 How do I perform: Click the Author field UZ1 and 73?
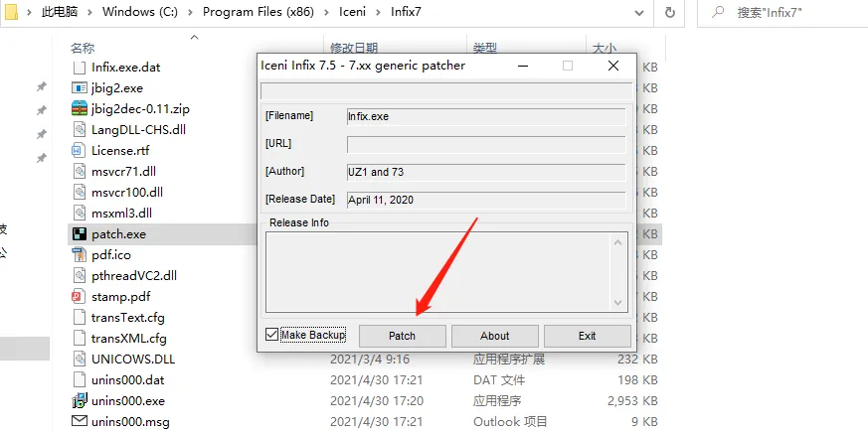click(x=486, y=172)
